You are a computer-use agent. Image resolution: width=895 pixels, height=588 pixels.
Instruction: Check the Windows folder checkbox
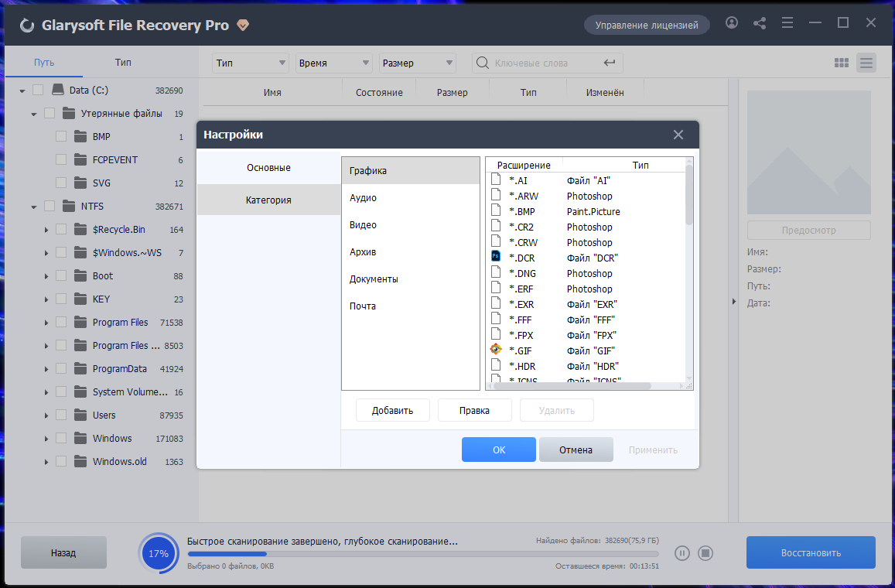pos(61,438)
